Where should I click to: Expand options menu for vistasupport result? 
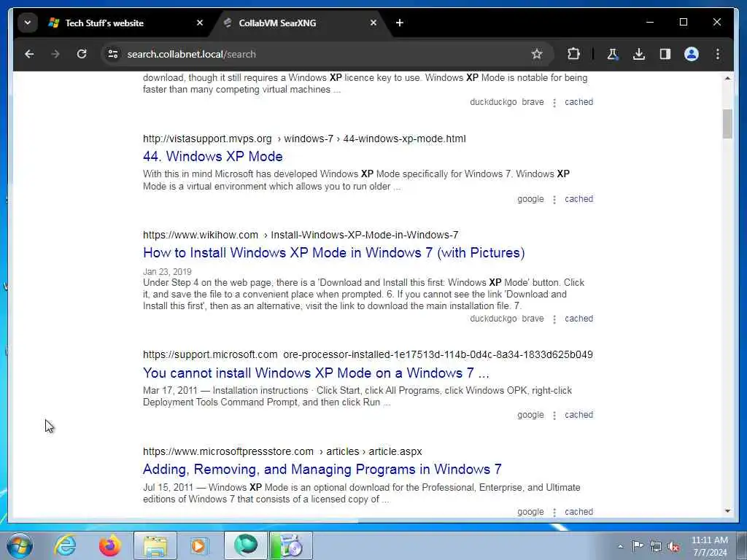point(554,200)
